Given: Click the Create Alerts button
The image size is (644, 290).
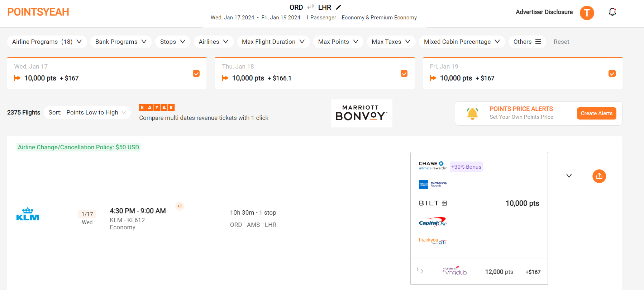Looking at the screenshot, I should point(596,113).
